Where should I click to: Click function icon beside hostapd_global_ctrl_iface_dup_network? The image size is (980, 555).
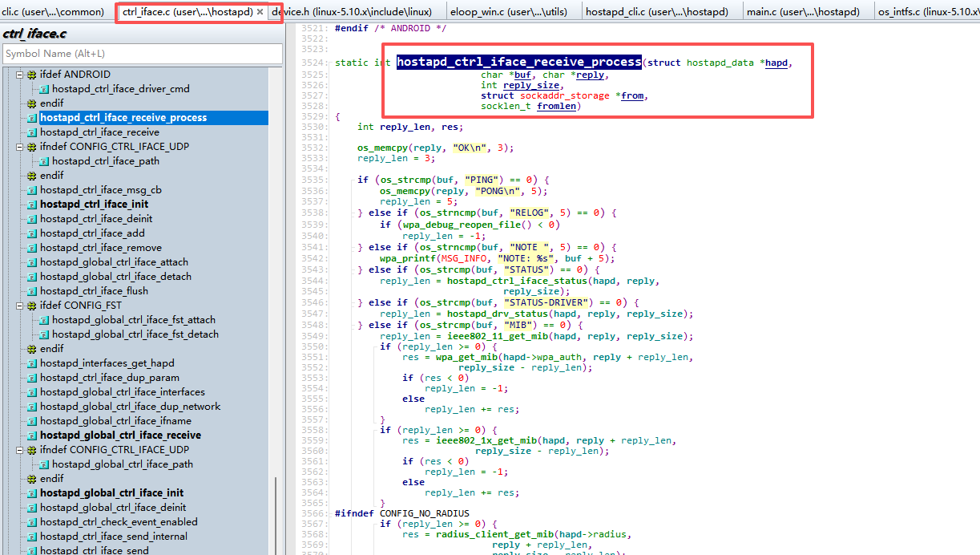32,407
